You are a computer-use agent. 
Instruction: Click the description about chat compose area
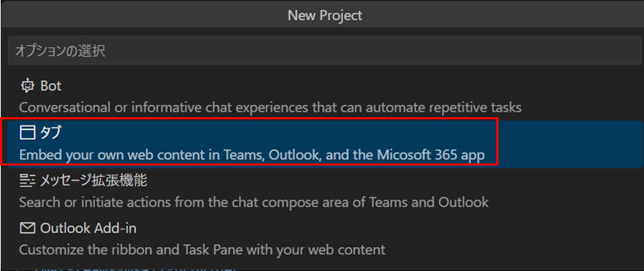[254, 203]
